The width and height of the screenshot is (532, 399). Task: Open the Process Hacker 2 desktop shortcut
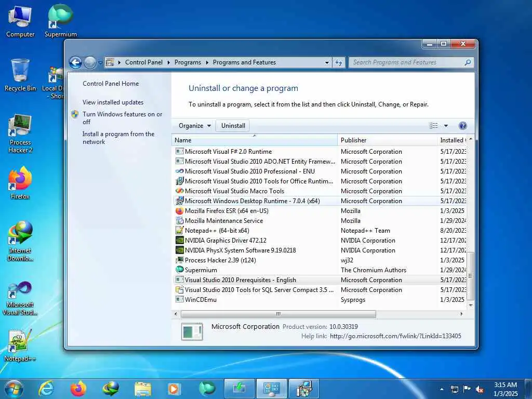(20, 134)
